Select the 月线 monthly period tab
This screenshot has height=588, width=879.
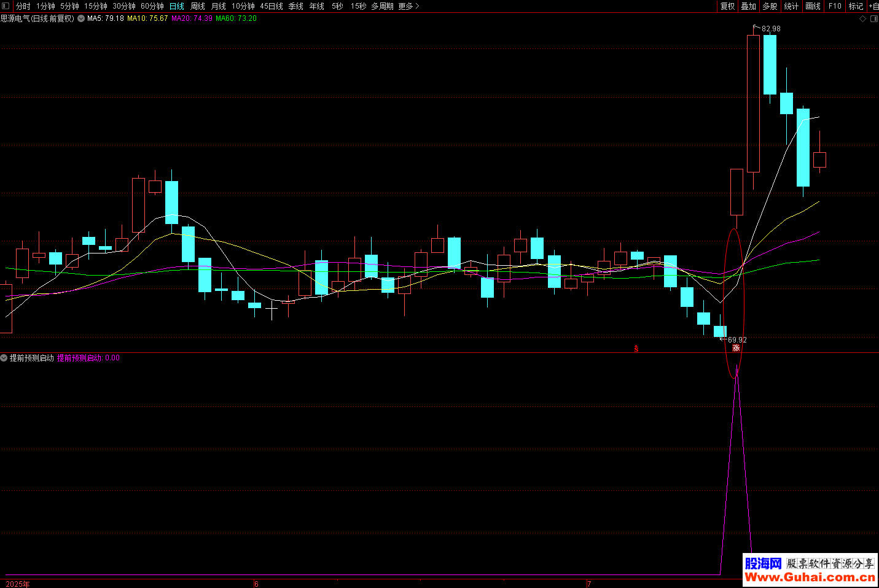point(219,6)
